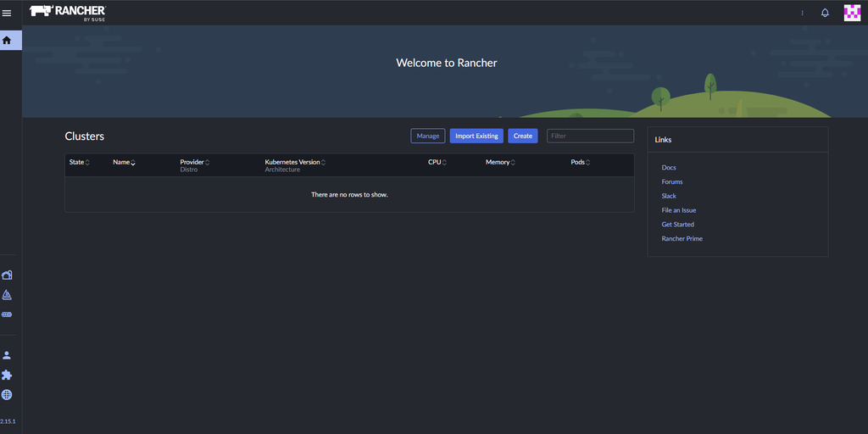
Task: Open Cluster Management barn icon
Action: [7, 275]
